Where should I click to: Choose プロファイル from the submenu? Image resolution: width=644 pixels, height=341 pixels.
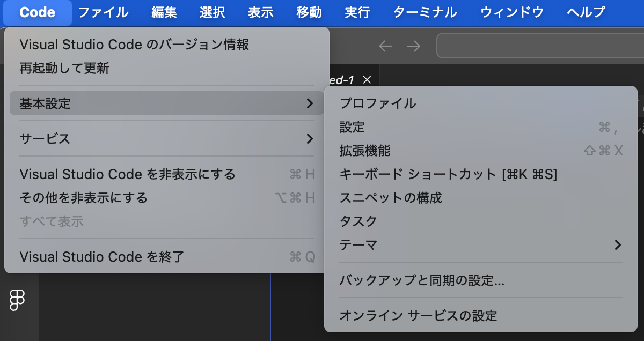(378, 103)
